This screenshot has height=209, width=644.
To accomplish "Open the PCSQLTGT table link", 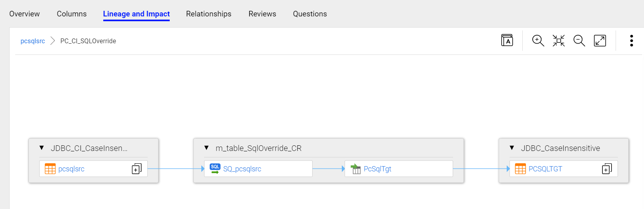I will (545, 169).
